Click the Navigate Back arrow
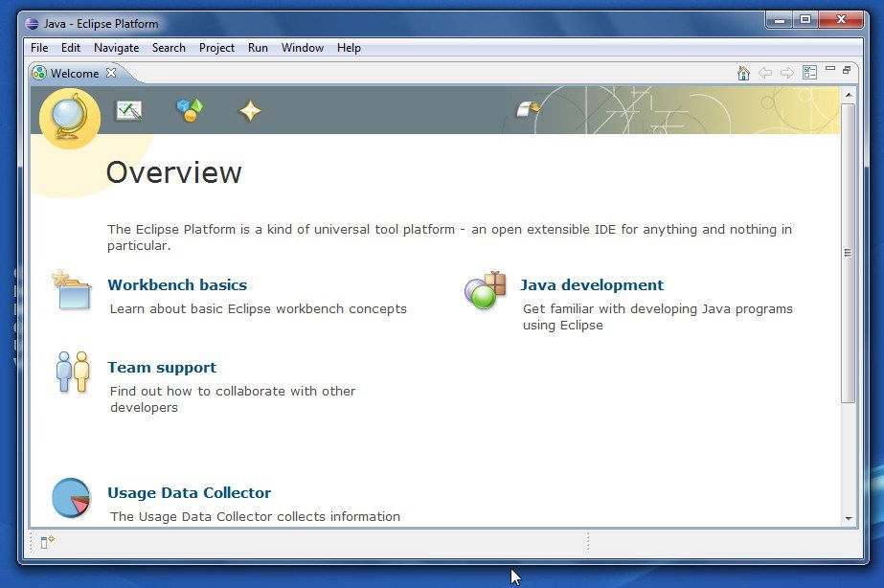 coord(763,72)
